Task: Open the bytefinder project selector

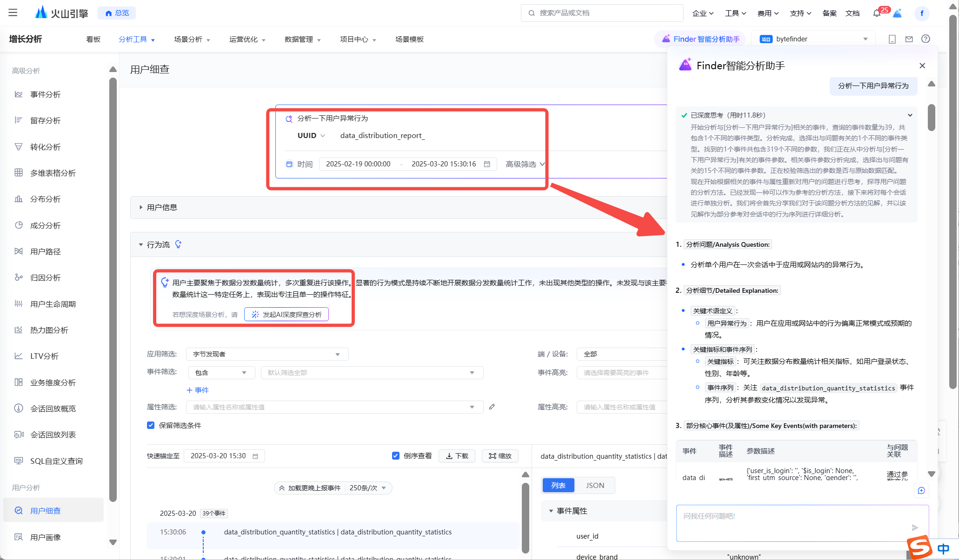Action: tap(814, 39)
